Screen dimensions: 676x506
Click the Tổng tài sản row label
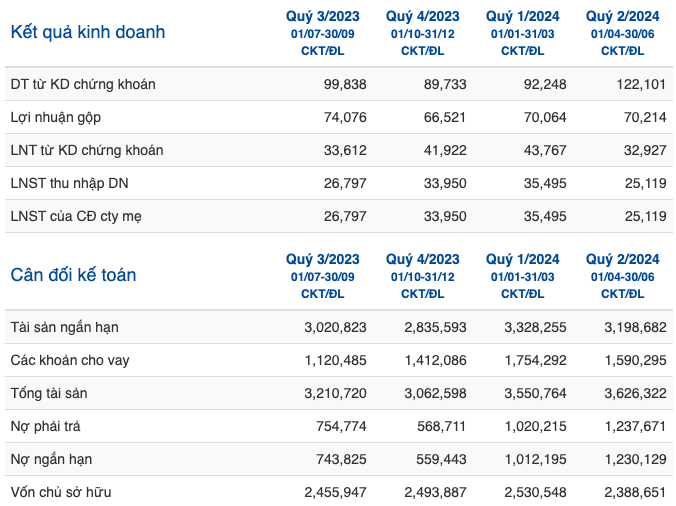point(49,393)
